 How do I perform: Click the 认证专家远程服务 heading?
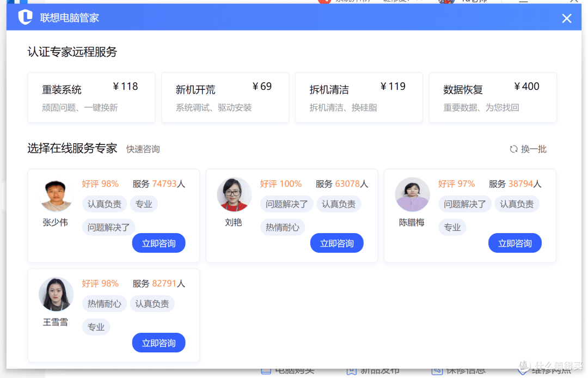pos(72,52)
